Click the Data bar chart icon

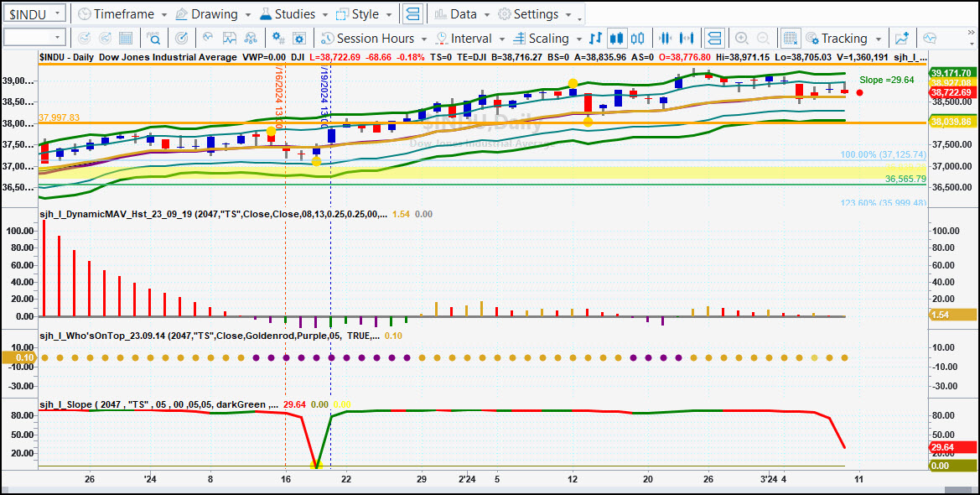pos(440,13)
